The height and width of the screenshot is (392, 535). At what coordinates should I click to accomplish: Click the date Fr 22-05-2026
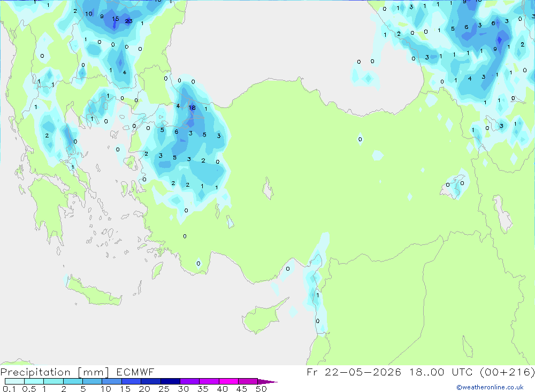[354, 372]
